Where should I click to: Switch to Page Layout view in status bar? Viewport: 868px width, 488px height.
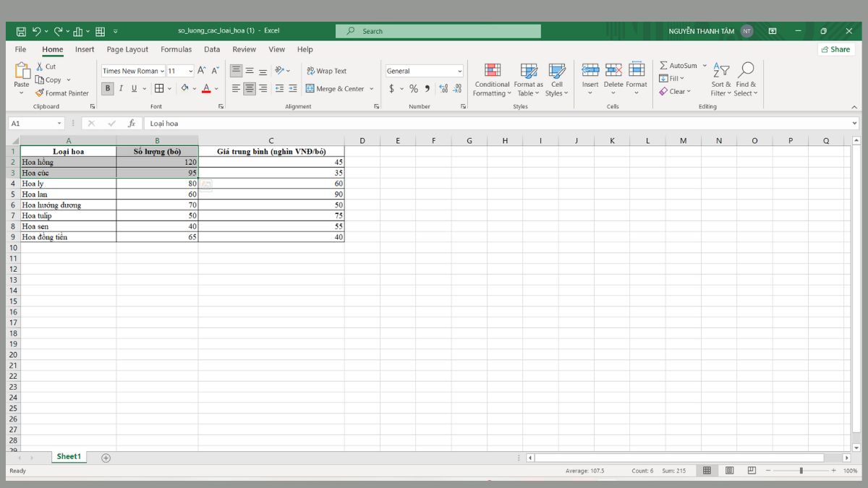point(729,471)
